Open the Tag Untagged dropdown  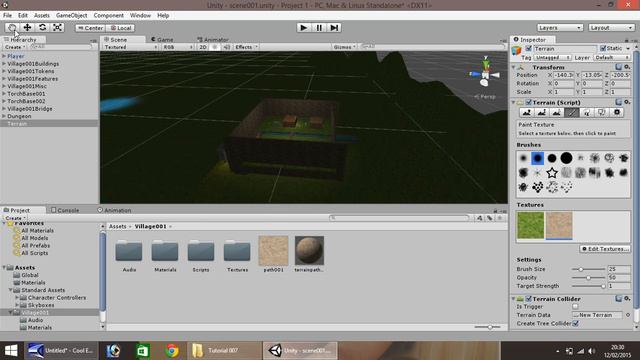point(552,58)
